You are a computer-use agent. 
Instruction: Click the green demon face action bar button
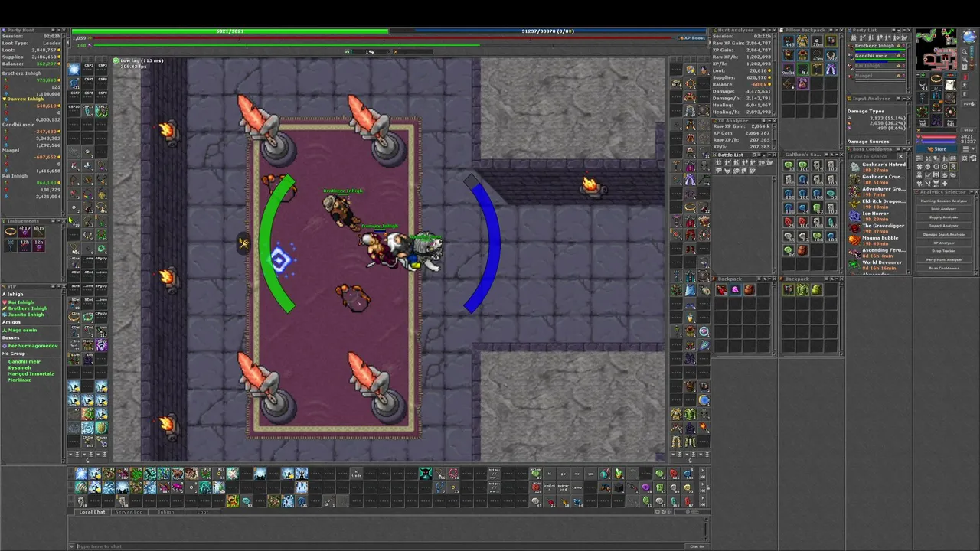[x=425, y=474]
